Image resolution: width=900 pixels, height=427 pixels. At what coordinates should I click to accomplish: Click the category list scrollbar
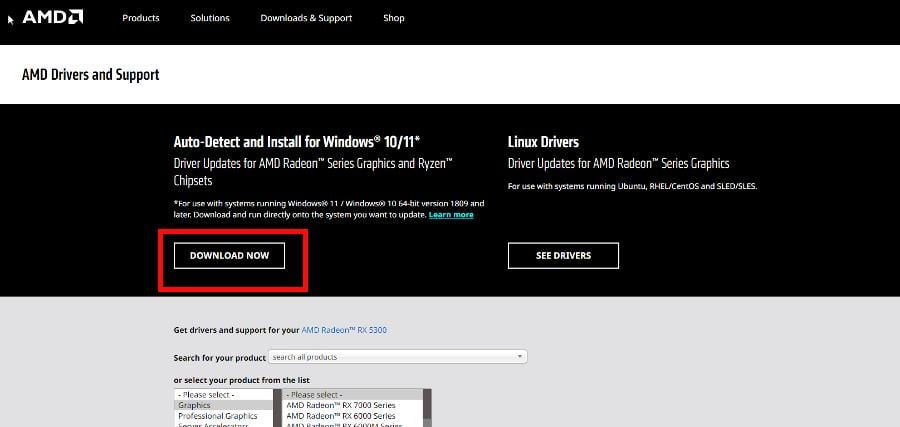pos(277,408)
